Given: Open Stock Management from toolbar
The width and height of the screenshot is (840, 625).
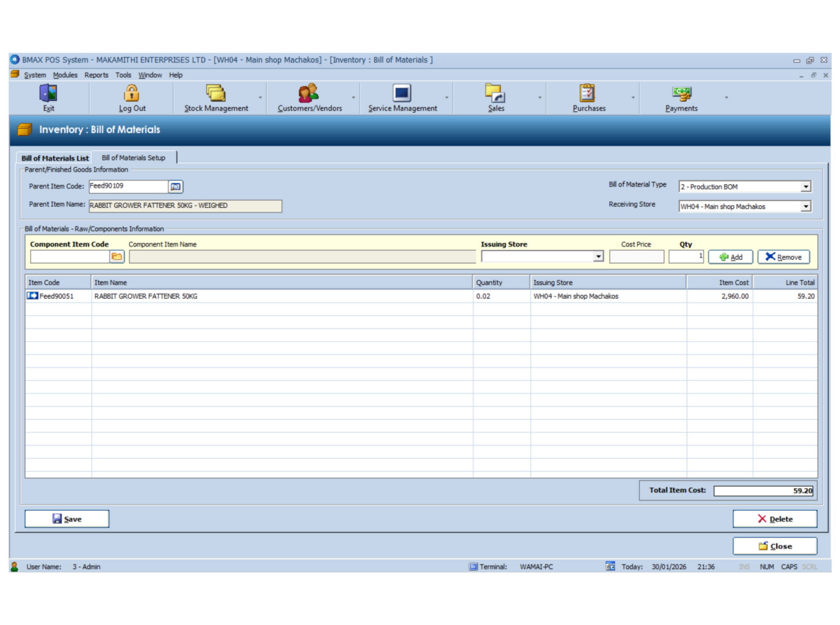Looking at the screenshot, I should pyautogui.click(x=216, y=93).
